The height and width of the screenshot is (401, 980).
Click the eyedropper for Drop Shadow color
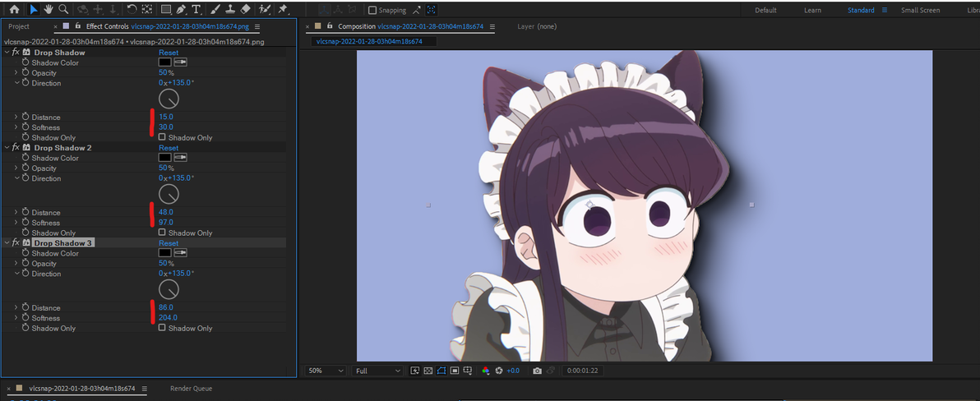point(181,62)
